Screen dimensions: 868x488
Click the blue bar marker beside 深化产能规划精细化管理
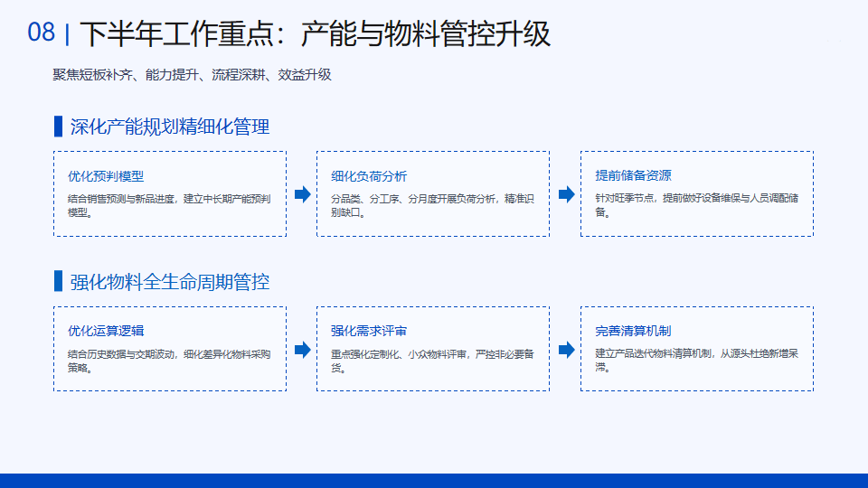pos(58,127)
